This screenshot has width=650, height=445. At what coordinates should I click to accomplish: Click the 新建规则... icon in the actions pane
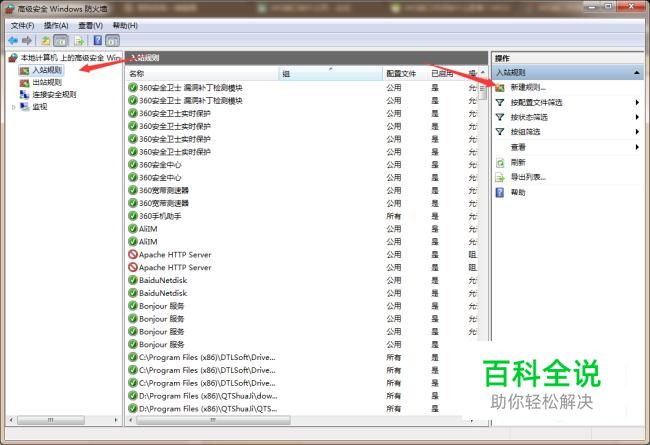pyautogui.click(x=500, y=88)
